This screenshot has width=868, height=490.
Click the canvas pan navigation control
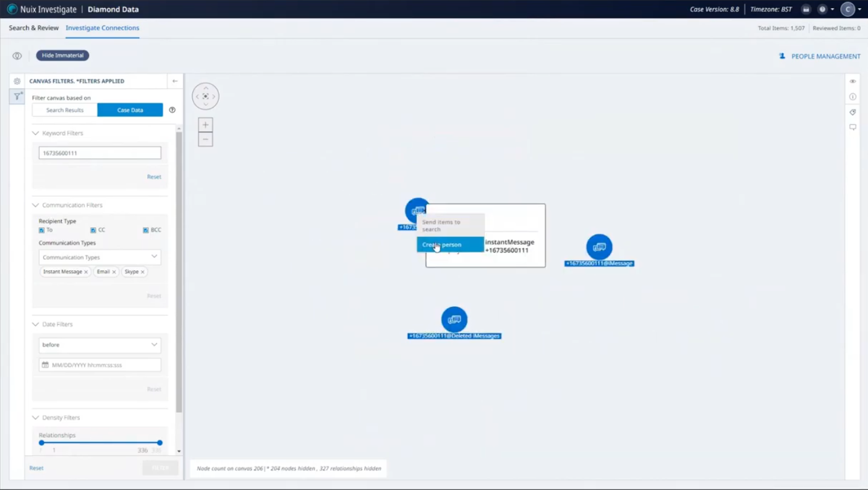(x=205, y=97)
